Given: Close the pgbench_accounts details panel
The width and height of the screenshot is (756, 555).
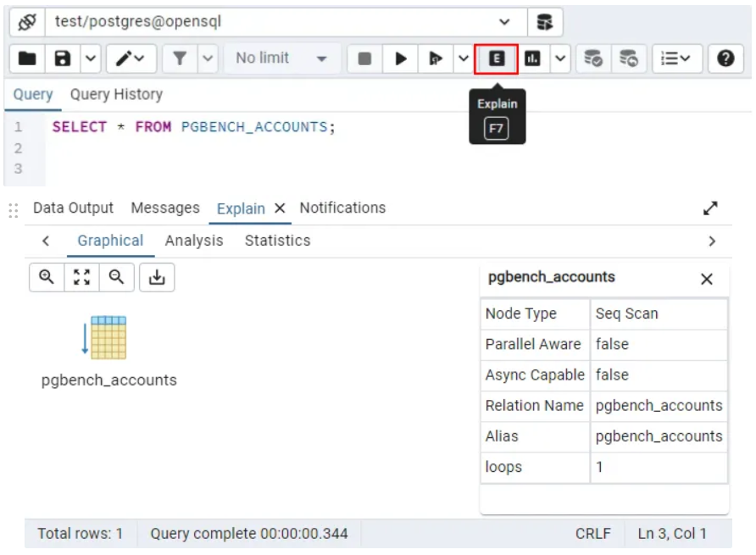Looking at the screenshot, I should (x=707, y=279).
